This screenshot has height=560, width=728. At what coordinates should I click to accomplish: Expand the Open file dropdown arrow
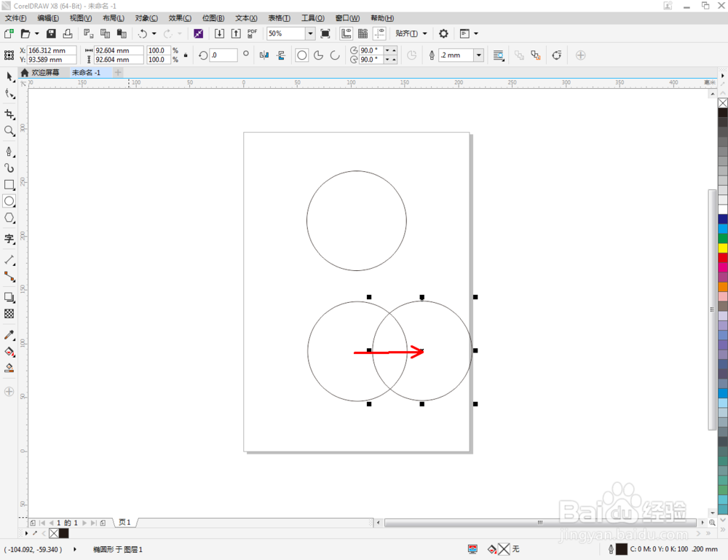(x=36, y=33)
